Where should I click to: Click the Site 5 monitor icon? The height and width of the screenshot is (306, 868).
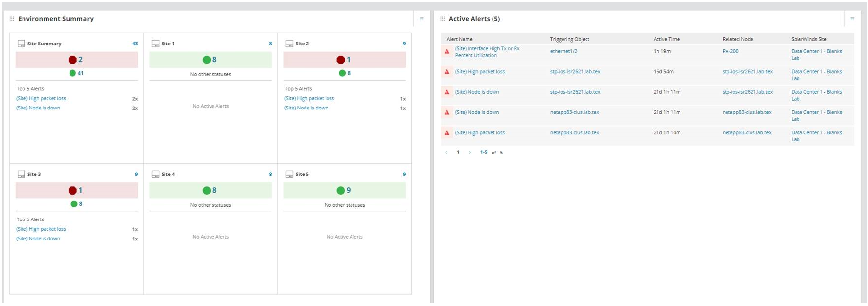(289, 174)
